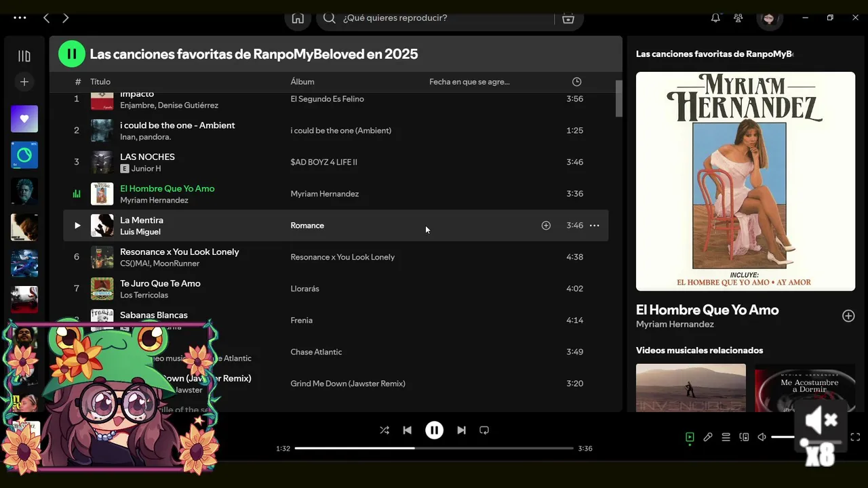The image size is (868, 488).
Task: Pause playback in the player bar
Action: pyautogui.click(x=434, y=430)
